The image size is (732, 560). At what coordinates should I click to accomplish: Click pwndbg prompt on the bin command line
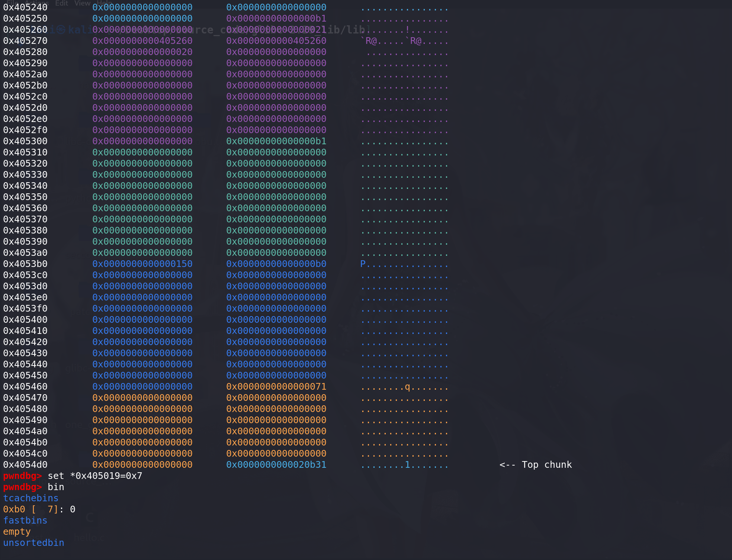point(22,487)
